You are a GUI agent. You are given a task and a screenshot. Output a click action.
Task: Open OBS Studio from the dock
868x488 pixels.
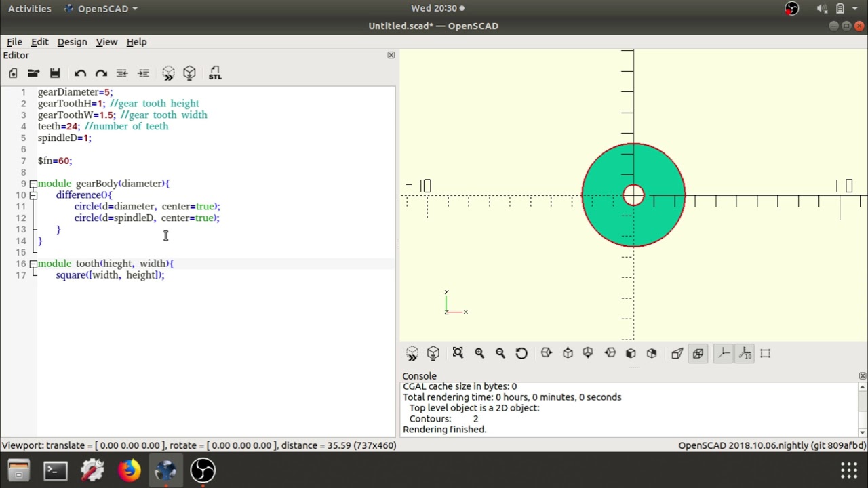(x=202, y=470)
